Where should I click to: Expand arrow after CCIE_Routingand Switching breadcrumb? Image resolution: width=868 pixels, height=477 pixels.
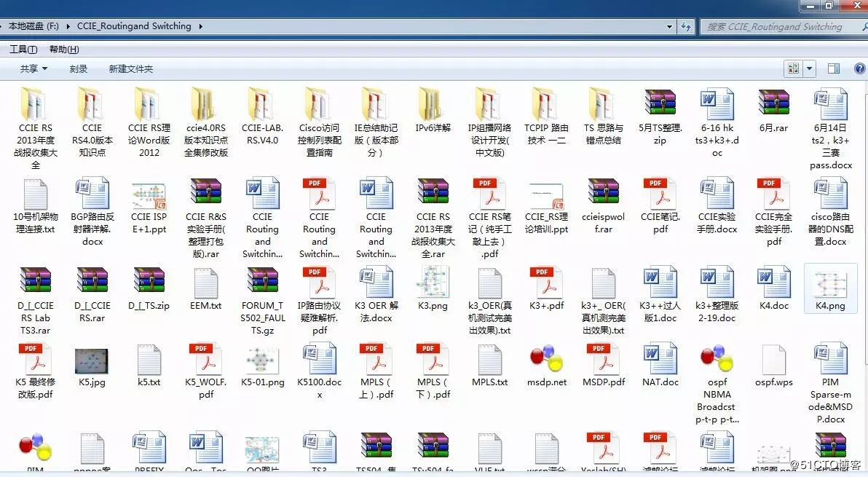coord(200,26)
